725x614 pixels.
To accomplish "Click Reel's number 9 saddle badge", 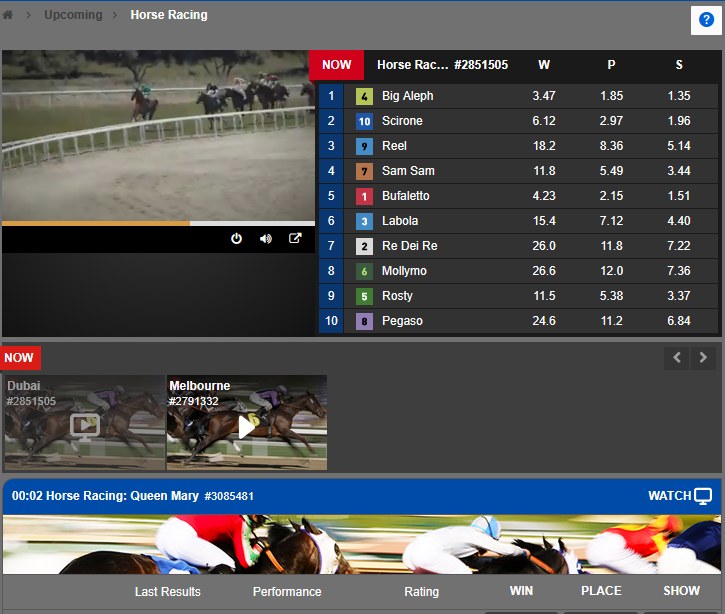I will pyautogui.click(x=364, y=146).
